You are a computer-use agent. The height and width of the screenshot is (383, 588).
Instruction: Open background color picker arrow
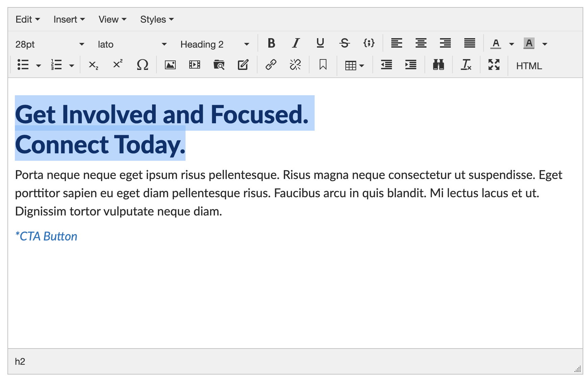click(545, 44)
